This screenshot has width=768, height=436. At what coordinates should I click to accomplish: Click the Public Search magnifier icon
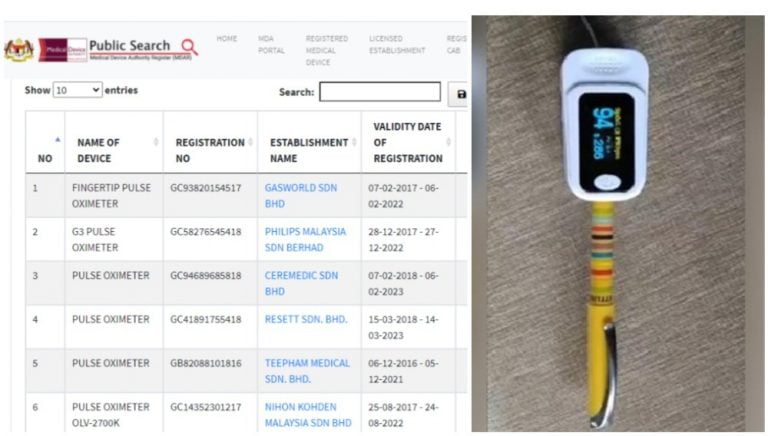click(190, 47)
